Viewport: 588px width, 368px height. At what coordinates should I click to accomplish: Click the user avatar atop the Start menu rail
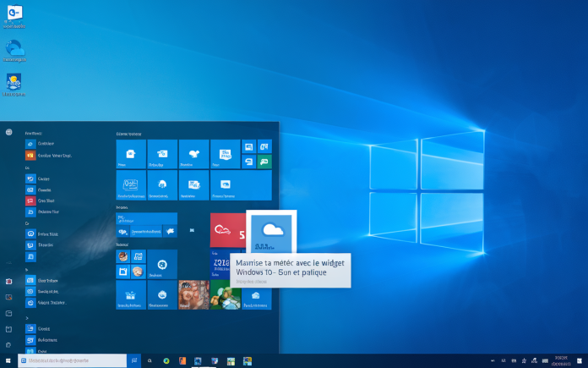click(x=8, y=132)
